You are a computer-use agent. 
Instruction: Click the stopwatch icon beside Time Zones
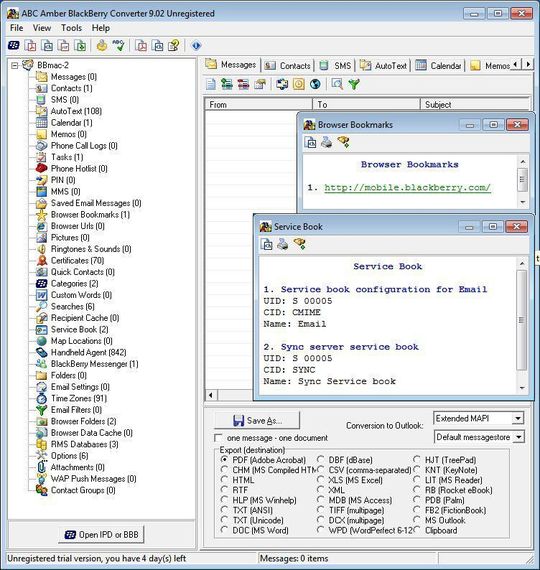(x=42, y=398)
